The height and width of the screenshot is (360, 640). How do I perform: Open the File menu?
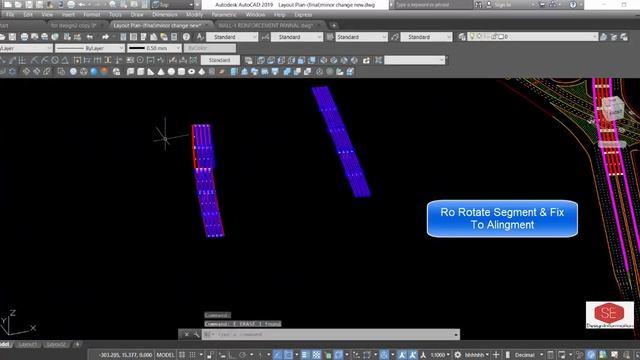click(x=10, y=15)
